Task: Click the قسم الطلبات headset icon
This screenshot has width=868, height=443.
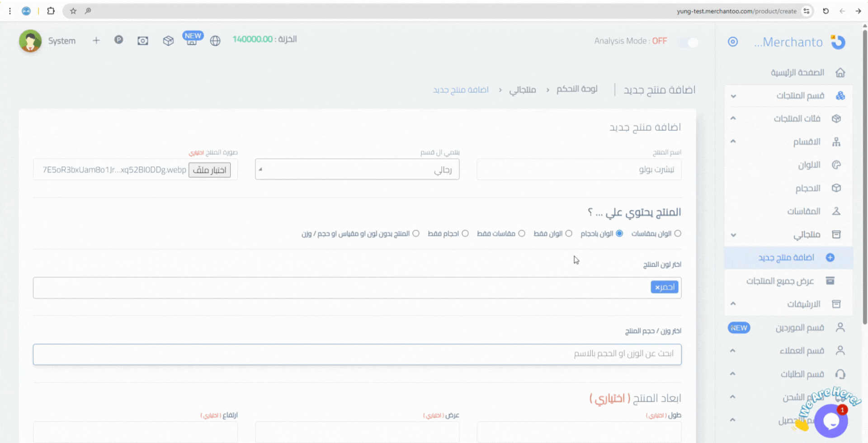Action: [x=840, y=374]
